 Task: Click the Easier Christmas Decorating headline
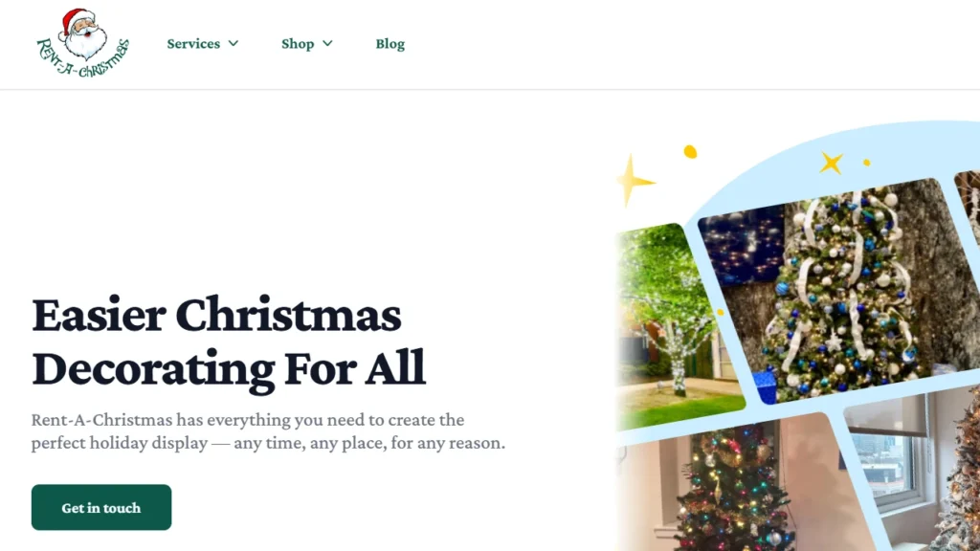pos(230,342)
